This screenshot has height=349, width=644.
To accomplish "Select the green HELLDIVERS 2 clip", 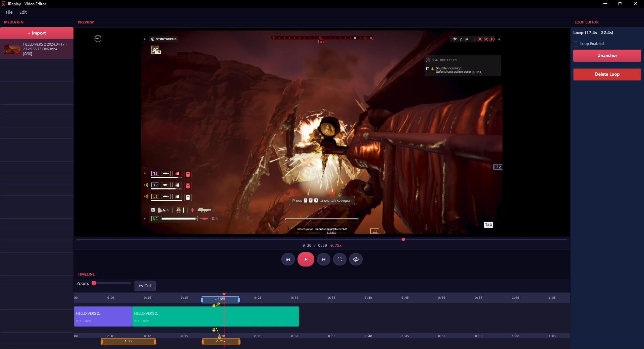I will coord(216,316).
